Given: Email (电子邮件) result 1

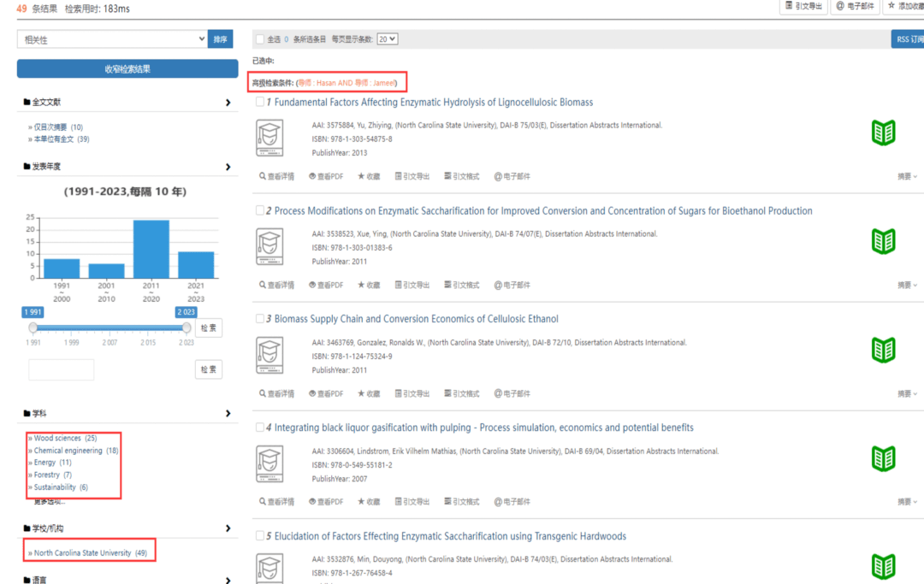Looking at the screenshot, I should (x=512, y=176).
